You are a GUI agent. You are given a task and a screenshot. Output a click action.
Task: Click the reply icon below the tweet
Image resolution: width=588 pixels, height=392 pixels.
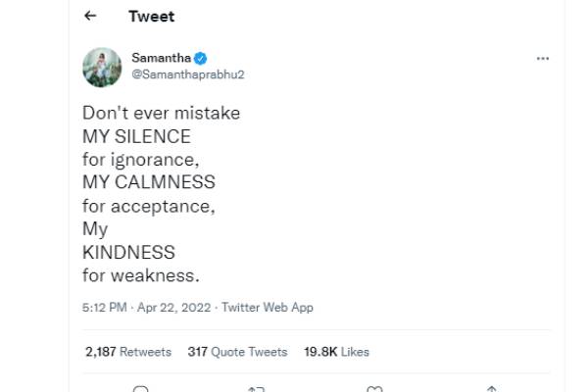pyautogui.click(x=141, y=389)
